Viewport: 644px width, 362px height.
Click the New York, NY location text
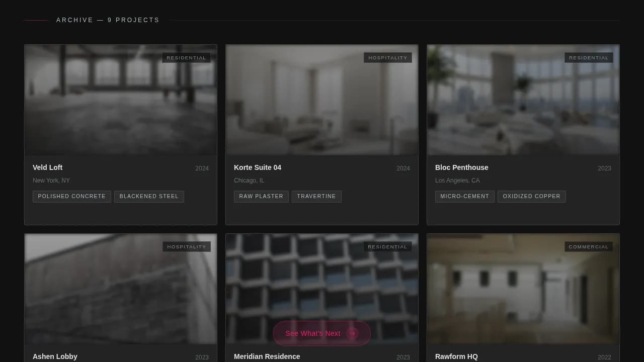point(51,180)
